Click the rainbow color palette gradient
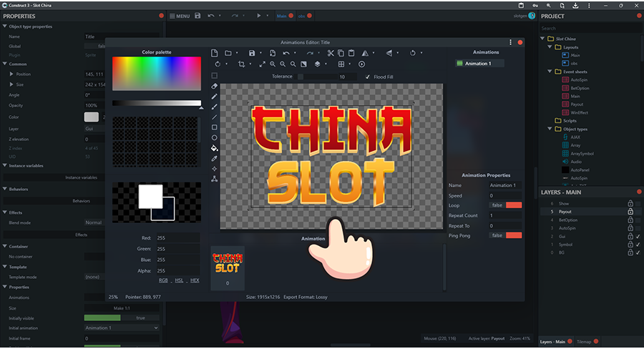Image resolution: width=644 pixels, height=349 pixels. (x=156, y=74)
